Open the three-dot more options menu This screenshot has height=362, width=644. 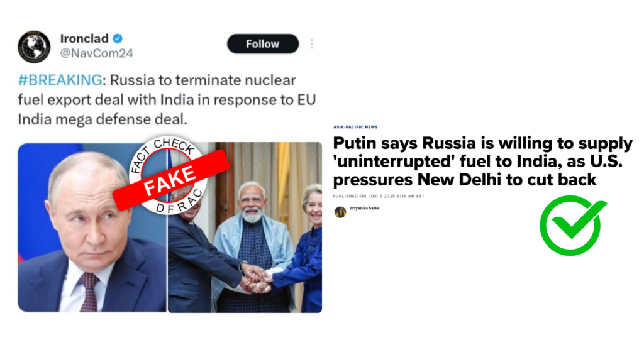click(x=312, y=44)
